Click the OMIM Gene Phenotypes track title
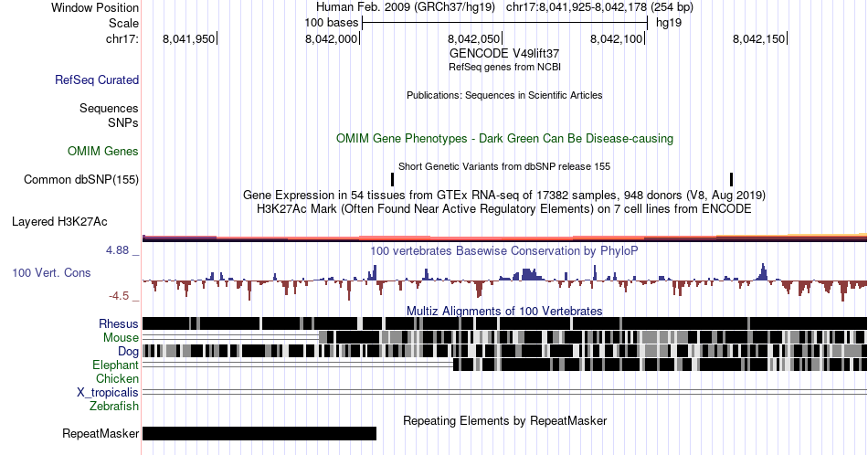This screenshot has height=455, width=868. [x=504, y=138]
